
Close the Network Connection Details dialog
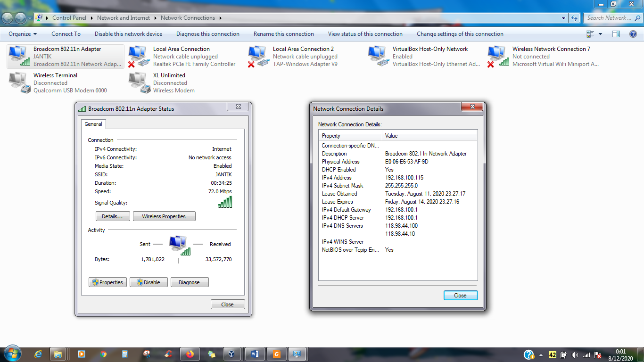point(461,296)
